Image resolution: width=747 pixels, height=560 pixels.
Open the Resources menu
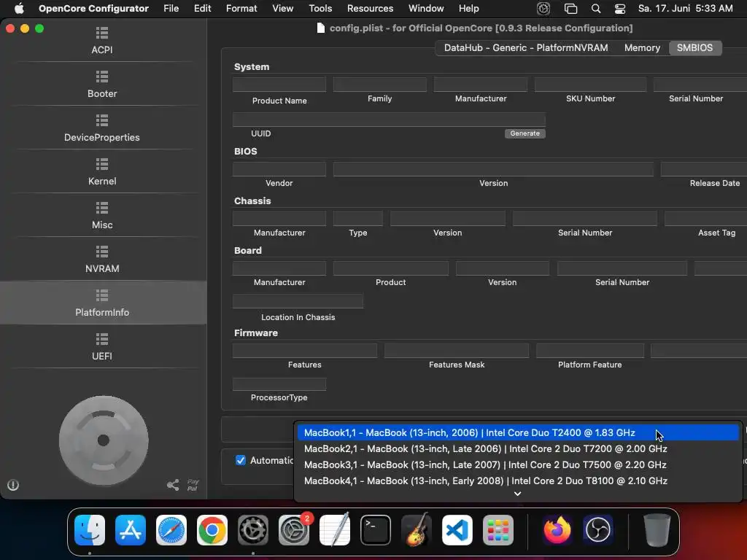coord(370,8)
